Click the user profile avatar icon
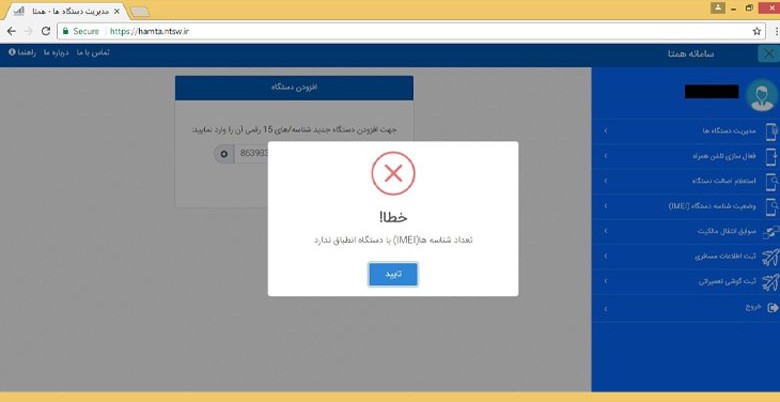The height and width of the screenshot is (402, 780). coord(762,95)
